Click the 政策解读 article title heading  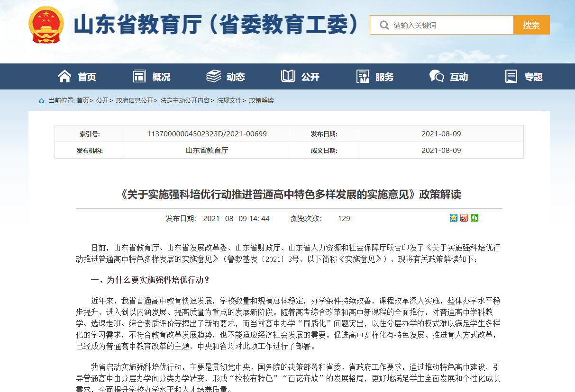tap(289, 195)
